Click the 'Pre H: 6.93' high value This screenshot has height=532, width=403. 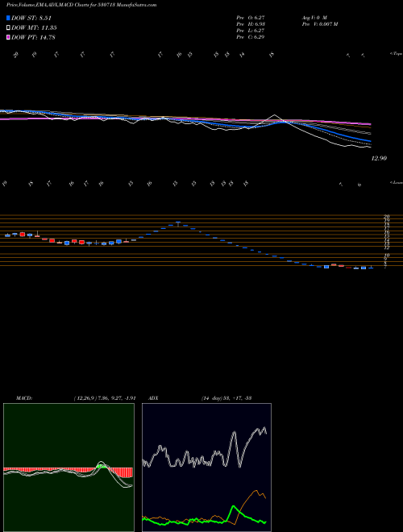click(251, 24)
